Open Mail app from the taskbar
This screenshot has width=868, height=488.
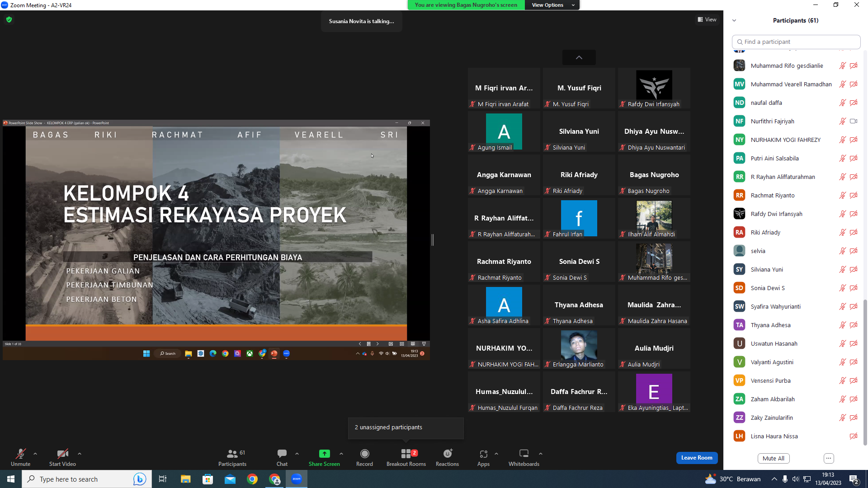pyautogui.click(x=230, y=479)
